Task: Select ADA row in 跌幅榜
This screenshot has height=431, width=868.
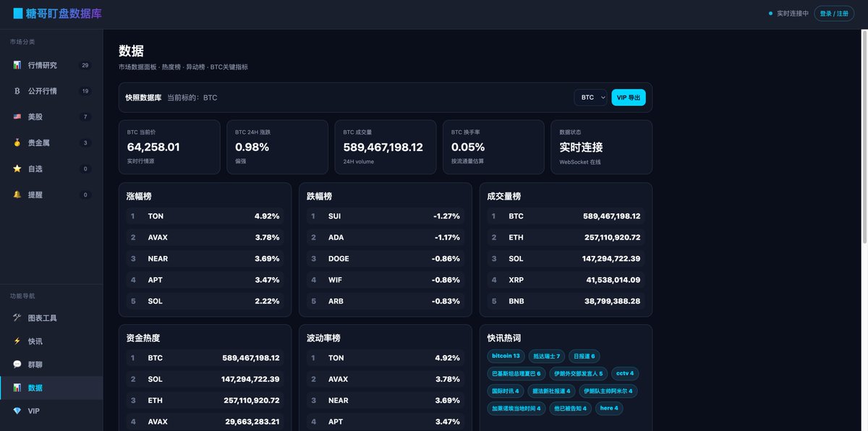Action: pos(386,237)
